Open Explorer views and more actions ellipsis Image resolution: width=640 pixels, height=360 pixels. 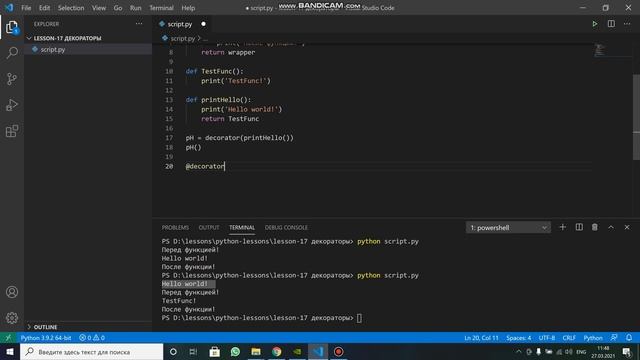(x=139, y=24)
